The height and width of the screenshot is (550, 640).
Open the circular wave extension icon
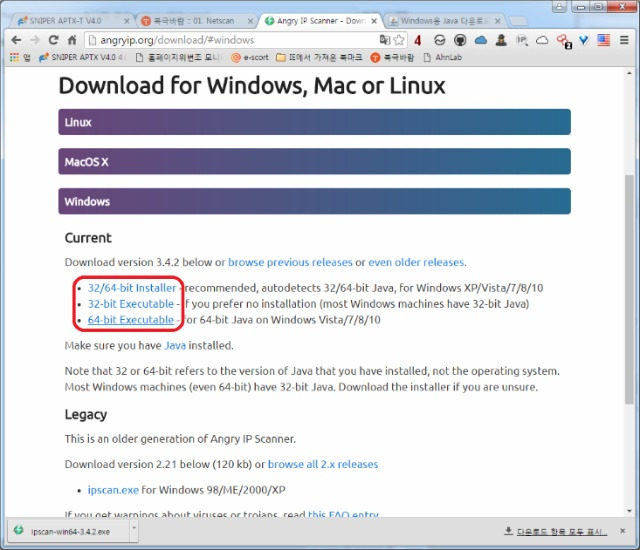(x=439, y=40)
